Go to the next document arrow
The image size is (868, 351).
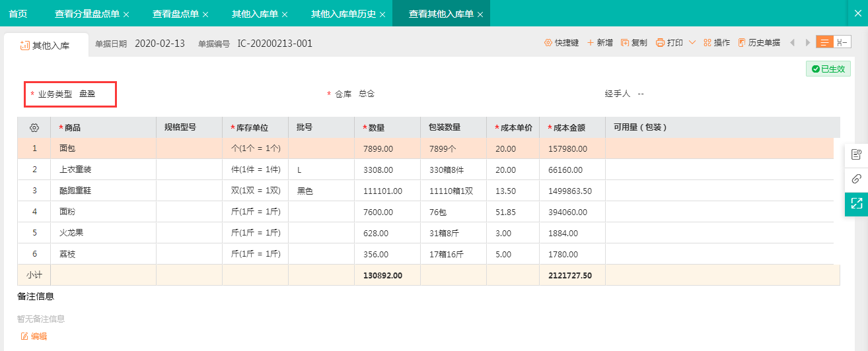[x=807, y=43]
